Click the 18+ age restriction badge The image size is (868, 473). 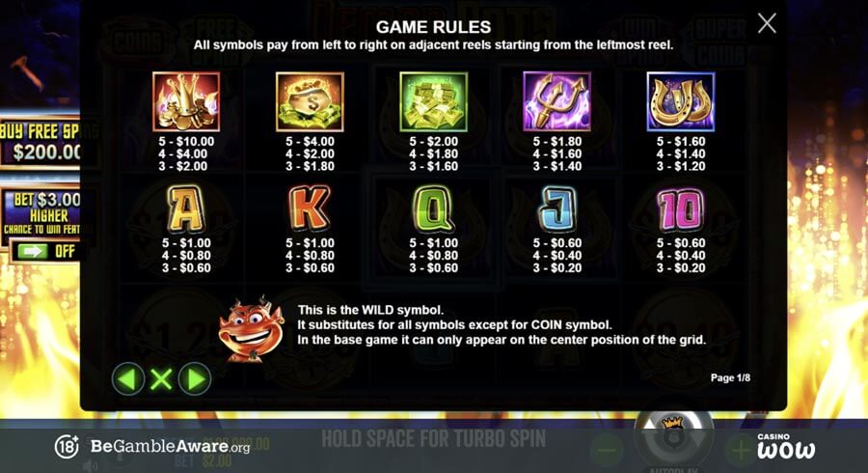click(x=67, y=446)
